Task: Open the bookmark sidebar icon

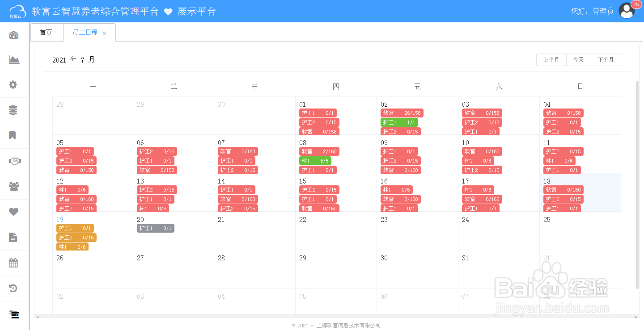Action: [x=13, y=135]
